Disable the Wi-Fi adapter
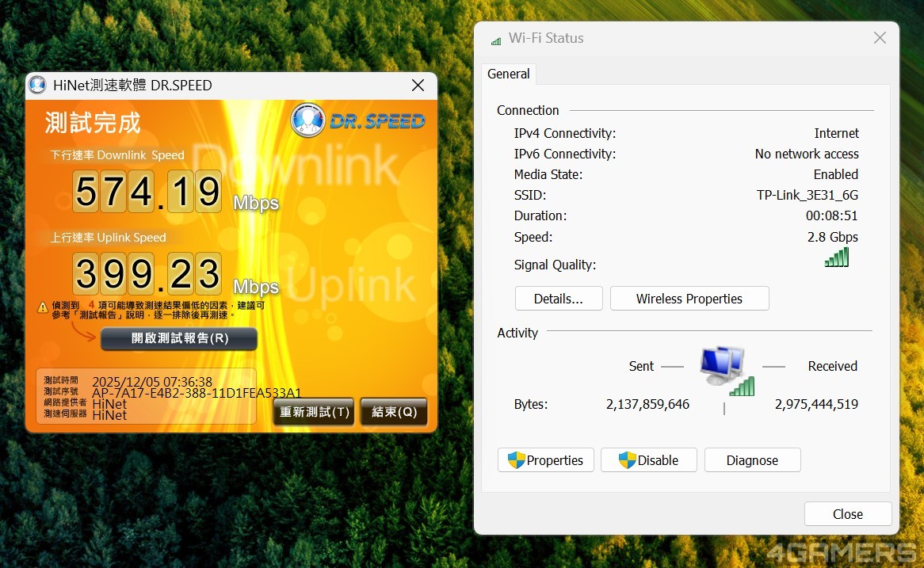 point(648,460)
